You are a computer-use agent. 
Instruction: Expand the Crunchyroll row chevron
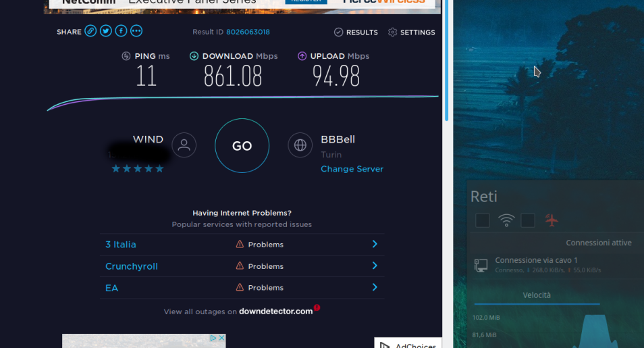coord(375,266)
